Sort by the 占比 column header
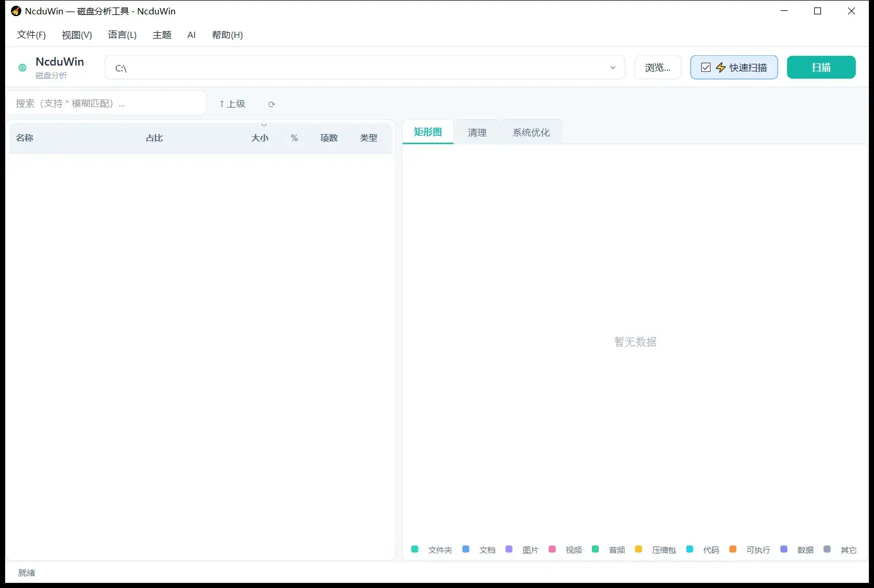Viewport: 874px width, 588px height. point(154,138)
